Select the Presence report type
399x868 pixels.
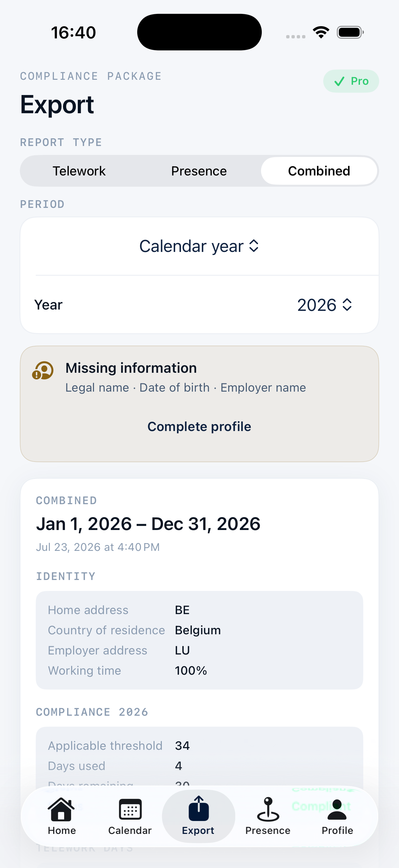point(199,171)
